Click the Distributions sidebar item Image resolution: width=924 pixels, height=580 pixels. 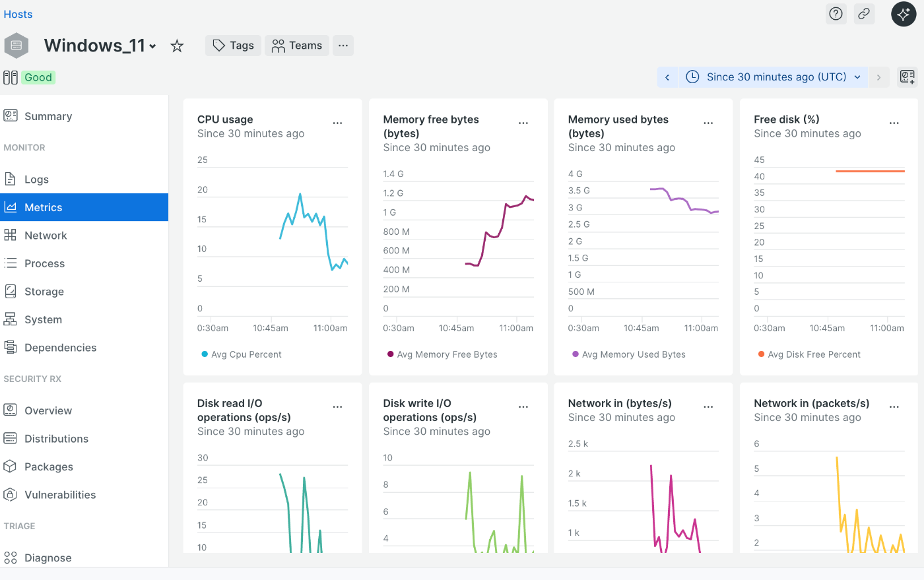coord(84,438)
